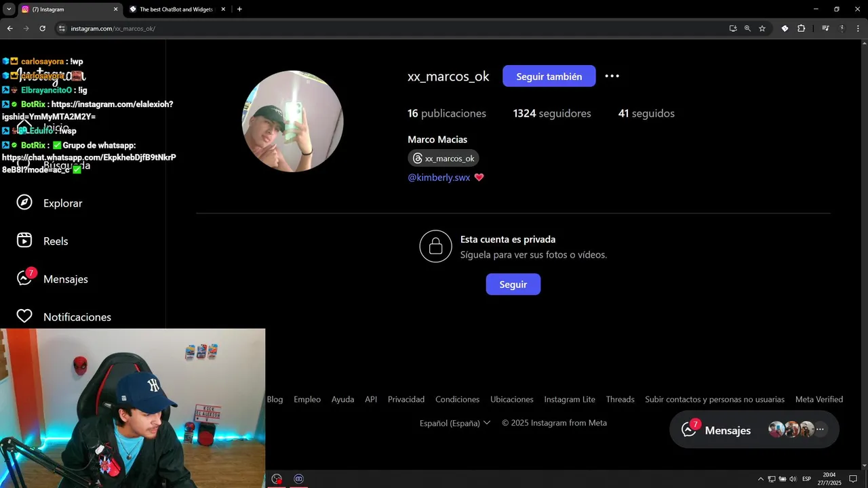Viewport: 868px width, 488px height.
Task: Click the profile picture of xx_marcos_ok
Action: point(292,121)
